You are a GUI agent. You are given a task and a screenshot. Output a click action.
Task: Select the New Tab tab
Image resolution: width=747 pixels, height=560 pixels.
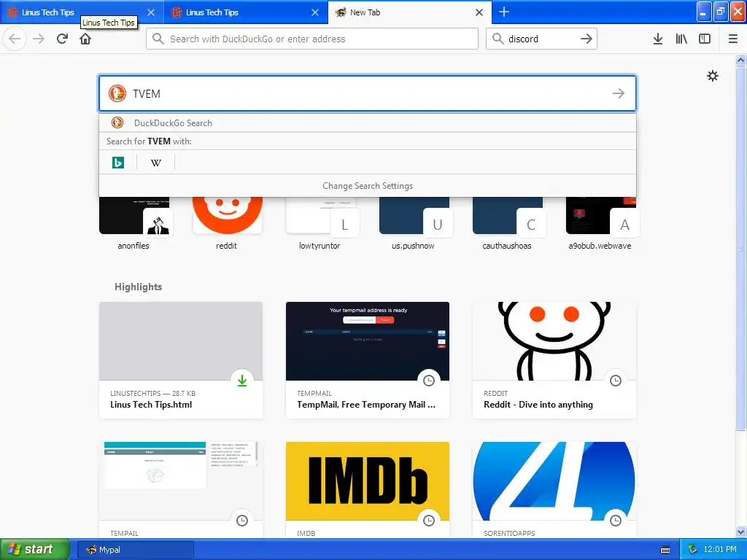[410, 12]
